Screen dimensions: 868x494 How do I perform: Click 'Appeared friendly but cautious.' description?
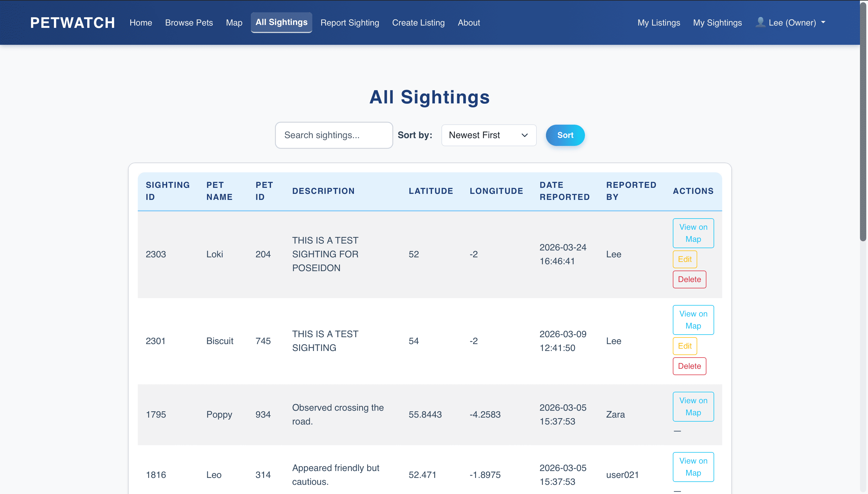pos(336,475)
